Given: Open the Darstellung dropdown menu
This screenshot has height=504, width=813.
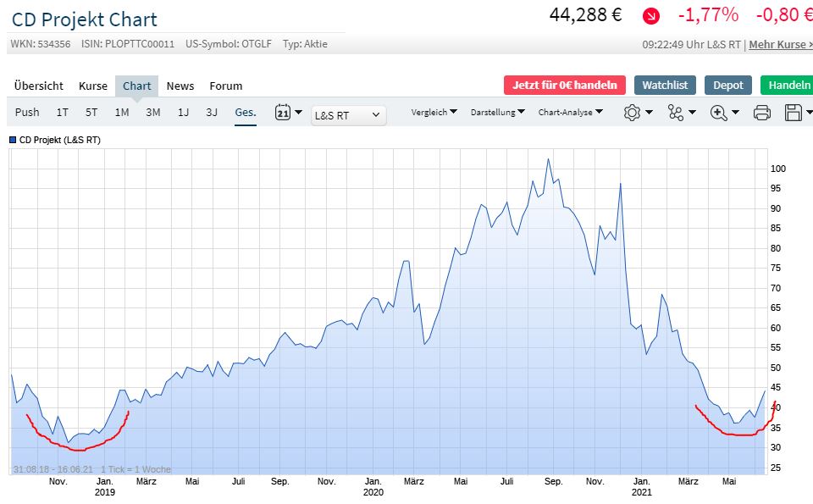Looking at the screenshot, I should tap(497, 112).
